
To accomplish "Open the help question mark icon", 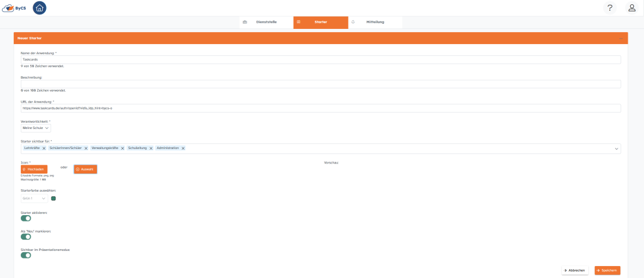I will [x=609, y=8].
